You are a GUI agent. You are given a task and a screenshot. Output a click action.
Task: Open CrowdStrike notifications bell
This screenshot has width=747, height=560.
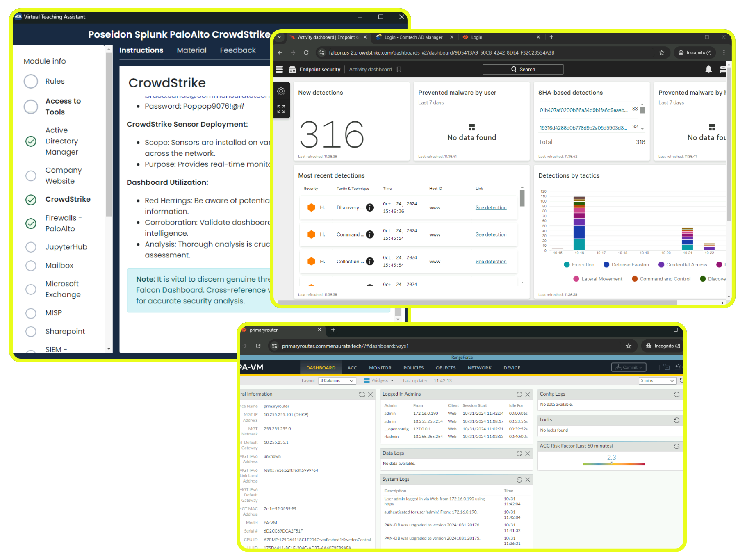708,69
